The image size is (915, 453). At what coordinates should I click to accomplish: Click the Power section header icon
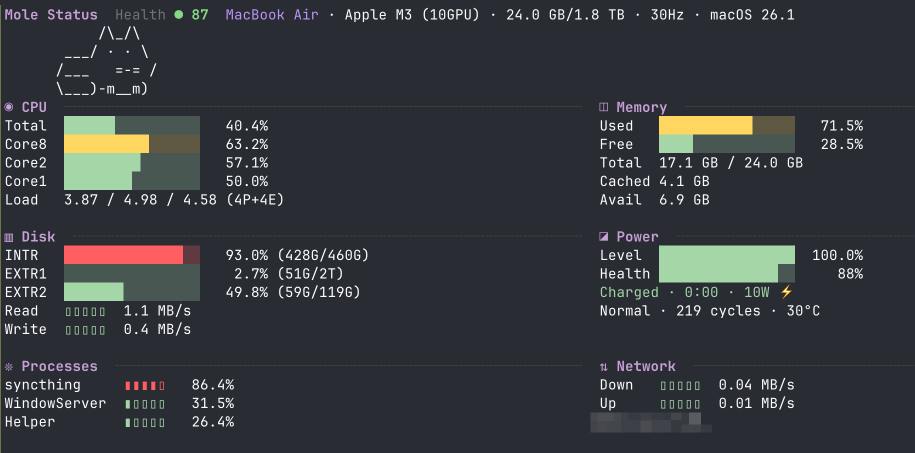pyautogui.click(x=604, y=237)
